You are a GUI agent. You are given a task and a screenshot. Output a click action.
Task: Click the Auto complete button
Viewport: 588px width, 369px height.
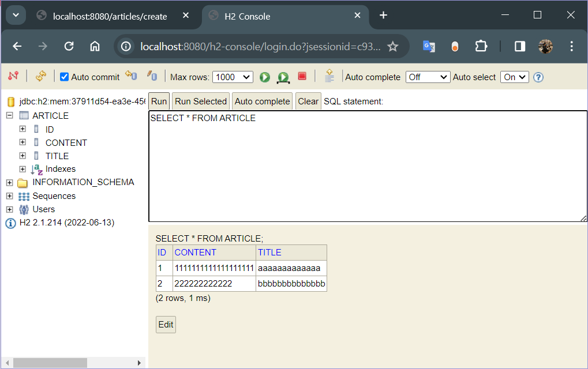pyautogui.click(x=262, y=101)
